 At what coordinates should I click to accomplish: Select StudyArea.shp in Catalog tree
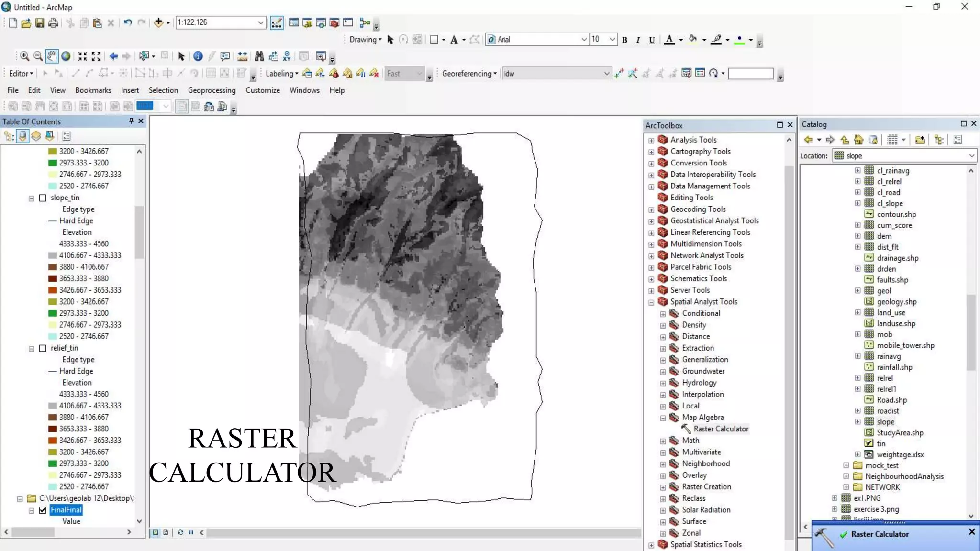900,433
